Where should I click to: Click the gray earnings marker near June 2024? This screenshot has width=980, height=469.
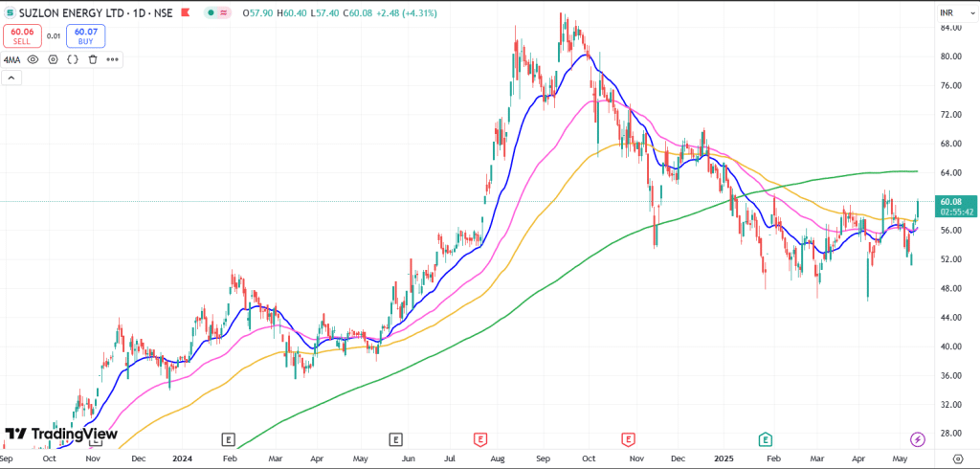coord(395,440)
